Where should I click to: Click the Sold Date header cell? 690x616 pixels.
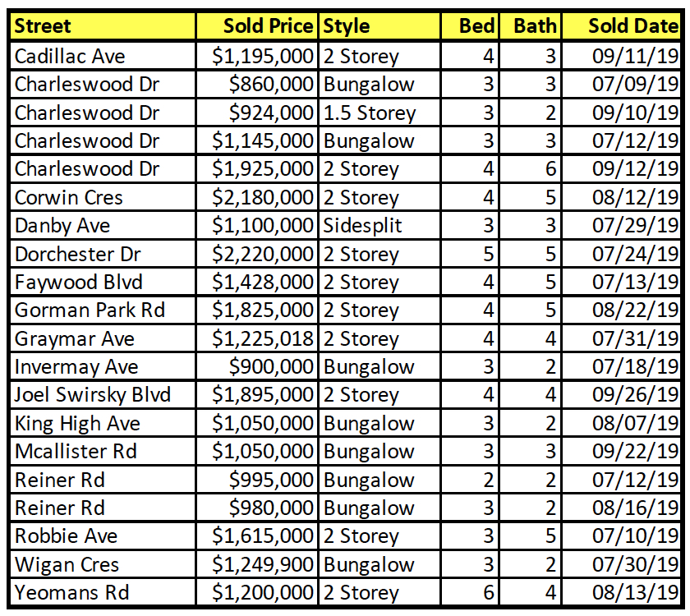click(x=621, y=26)
